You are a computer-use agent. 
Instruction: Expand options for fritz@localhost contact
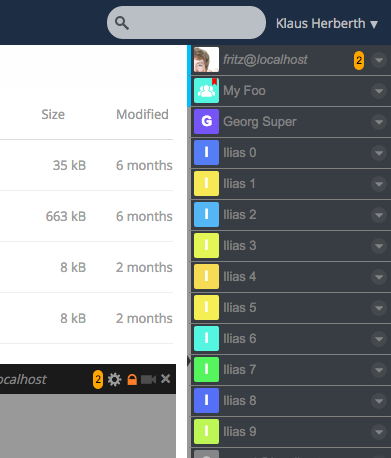[x=379, y=60]
